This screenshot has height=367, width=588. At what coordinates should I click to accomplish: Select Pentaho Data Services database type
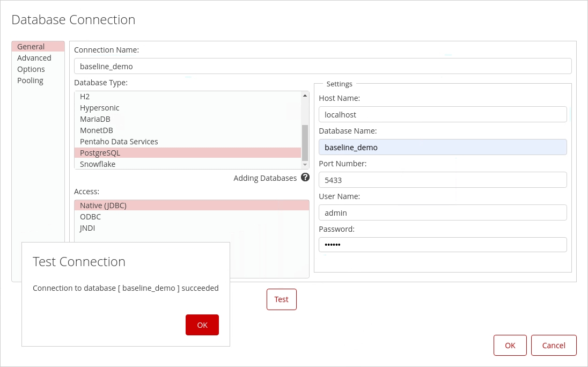point(119,142)
